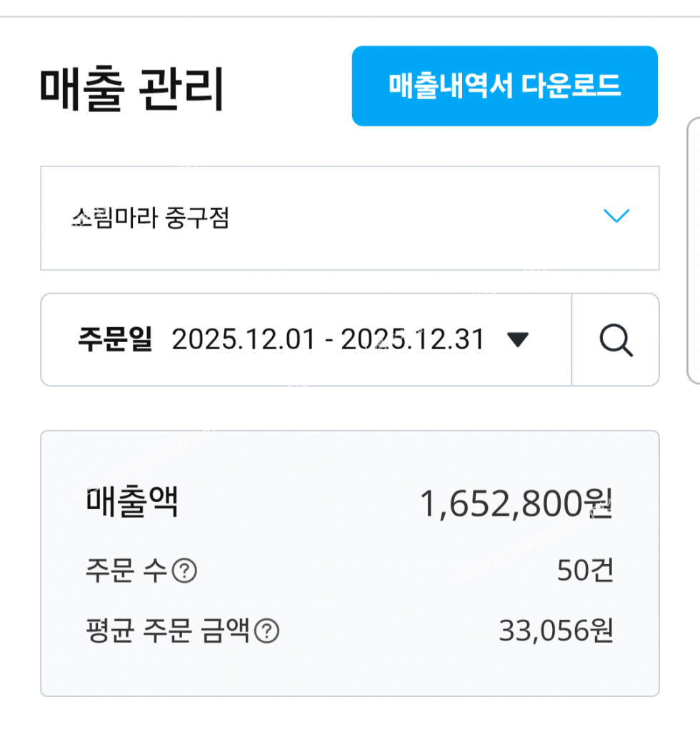Click the 1,652,800원 sales amount

[x=516, y=503]
